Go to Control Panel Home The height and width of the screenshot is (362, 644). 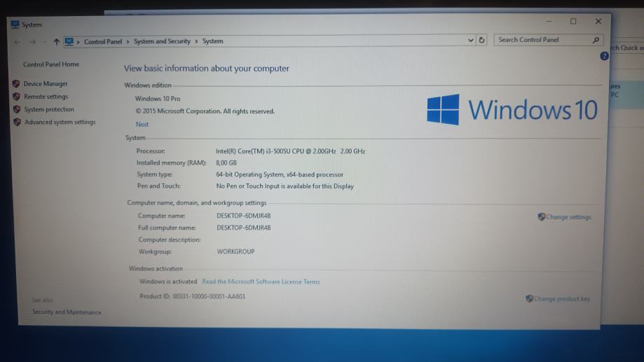51,64
